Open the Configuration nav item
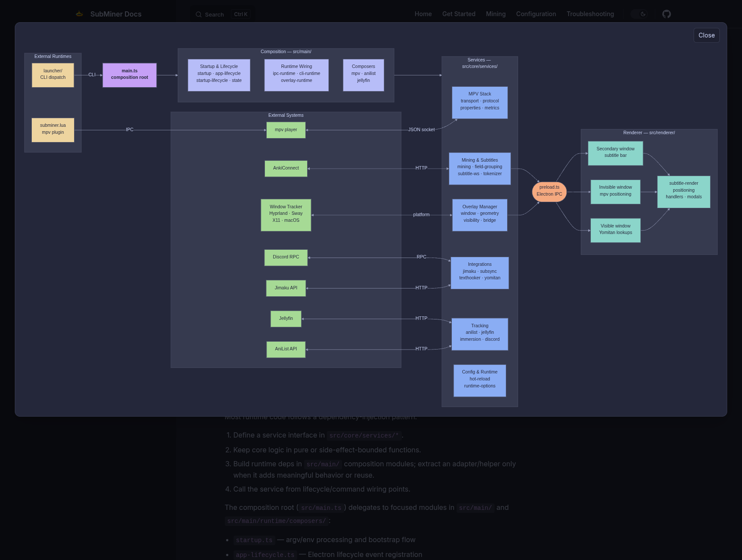The height and width of the screenshot is (560, 742). pyautogui.click(x=535, y=14)
